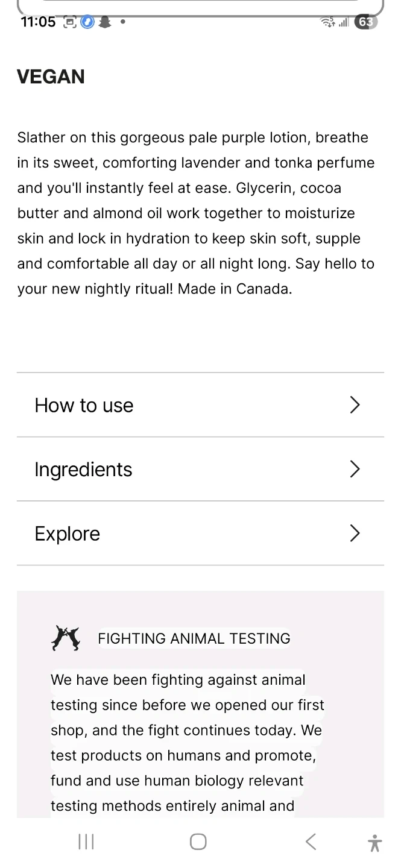Tap the fighting rabbits animal testing icon
The image size is (401, 868).
click(x=66, y=638)
